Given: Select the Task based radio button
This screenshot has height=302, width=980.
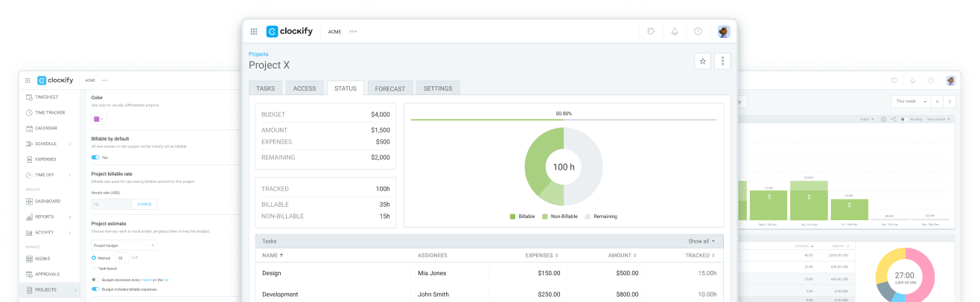Looking at the screenshot, I should click(x=94, y=269).
